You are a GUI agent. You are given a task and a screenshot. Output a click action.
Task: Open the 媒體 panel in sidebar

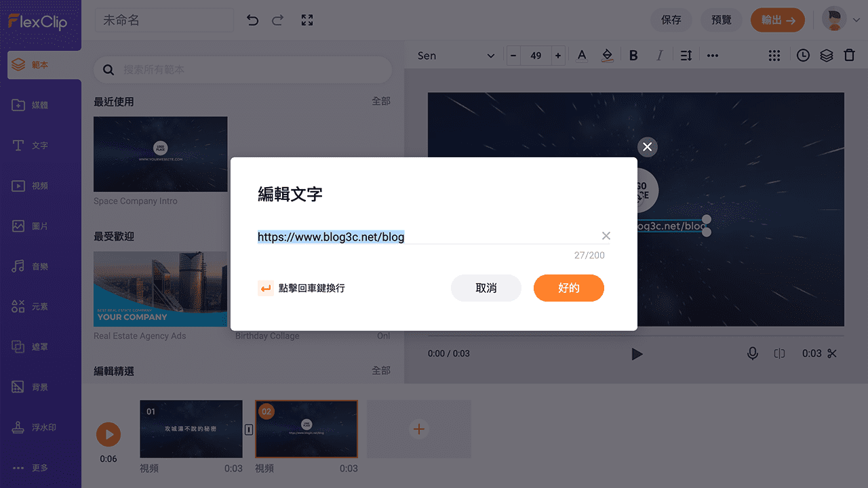pyautogui.click(x=42, y=104)
